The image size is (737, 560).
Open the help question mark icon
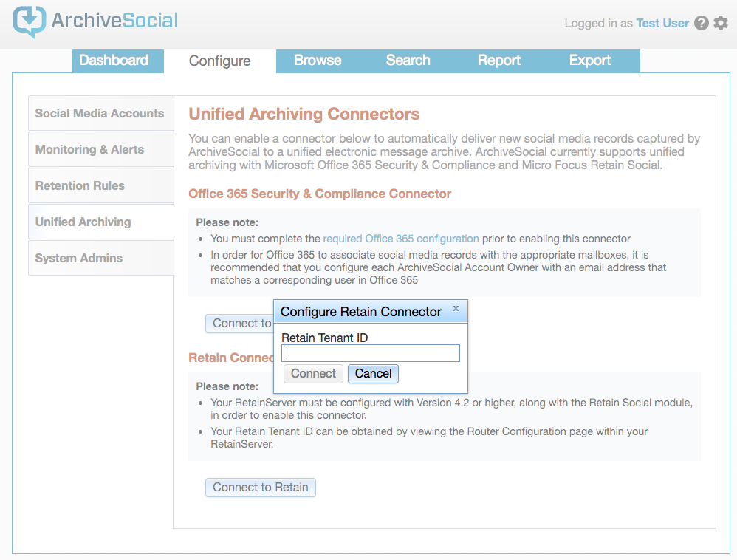(702, 23)
